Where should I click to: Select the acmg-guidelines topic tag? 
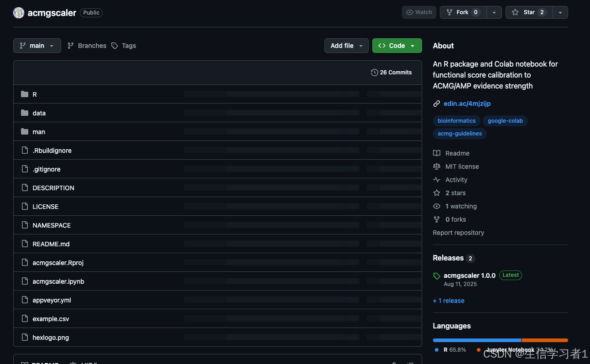tap(459, 134)
